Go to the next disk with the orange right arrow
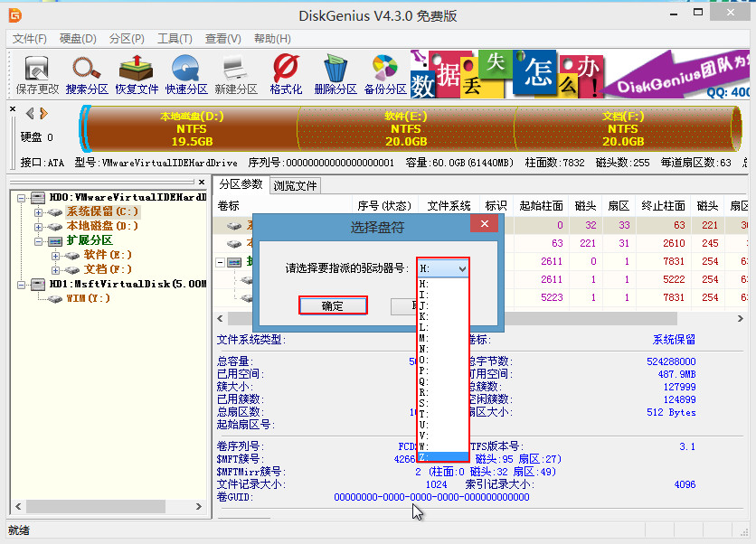Screen dimensions: 756x544 click(44, 113)
